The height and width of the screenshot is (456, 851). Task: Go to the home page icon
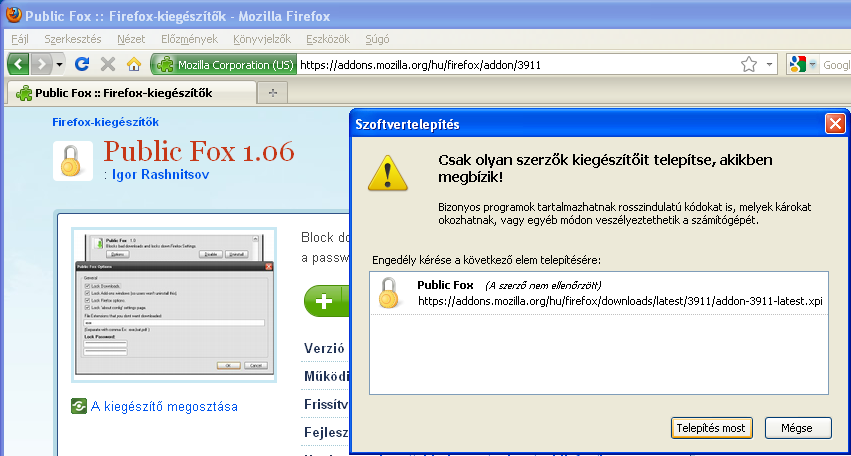(x=133, y=64)
